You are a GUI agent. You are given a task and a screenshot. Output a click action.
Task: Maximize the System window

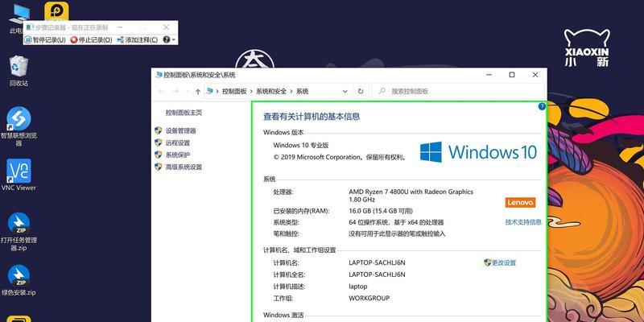tap(512, 75)
